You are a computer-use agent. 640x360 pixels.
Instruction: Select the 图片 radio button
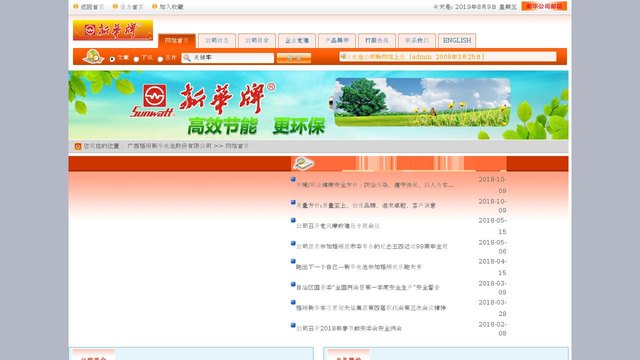click(x=160, y=59)
